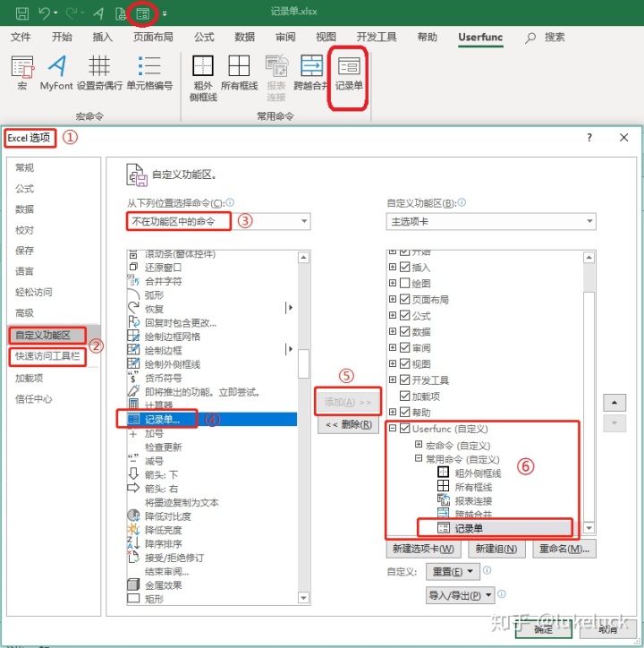Select 箭头: 下 command in the list
The image size is (644, 648).
pos(212,475)
